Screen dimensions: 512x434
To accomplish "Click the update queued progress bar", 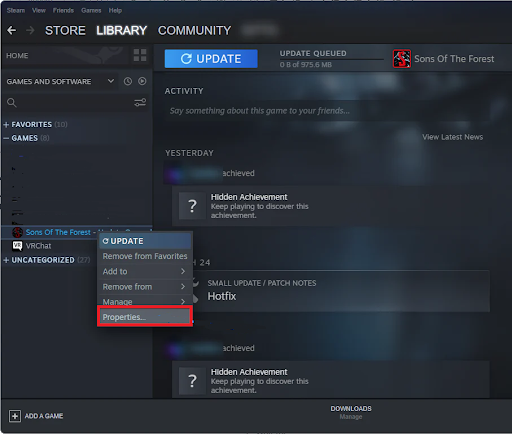I will [332, 59].
